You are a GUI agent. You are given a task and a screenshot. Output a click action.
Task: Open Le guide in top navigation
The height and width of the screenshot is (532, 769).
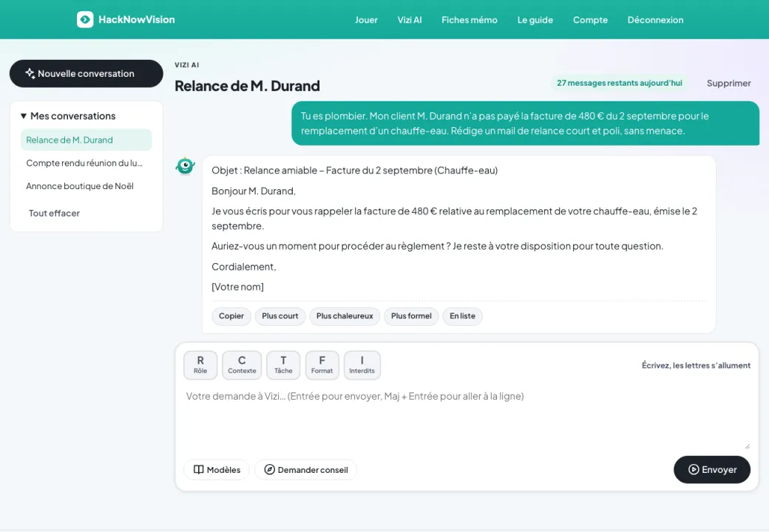pos(535,20)
